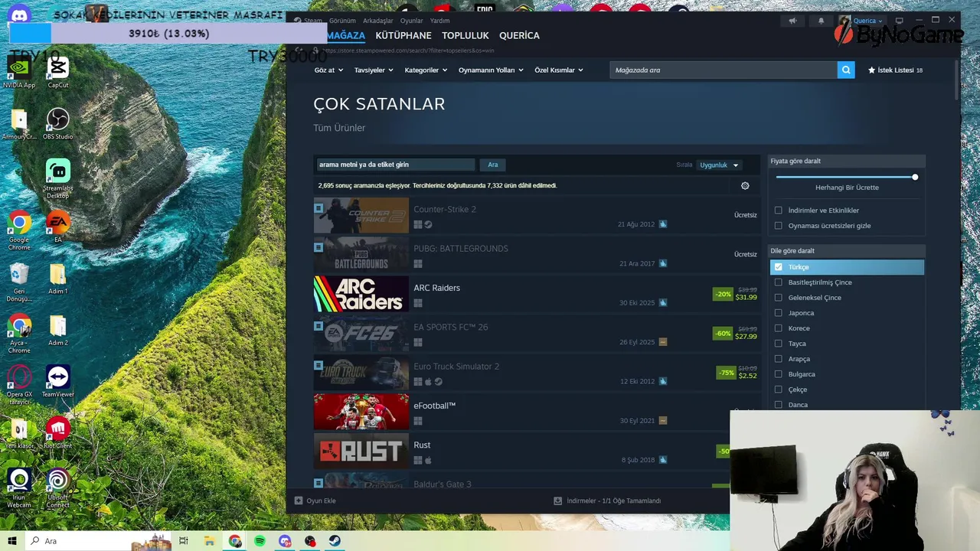Click Steam icon in taskbar

coord(335,541)
